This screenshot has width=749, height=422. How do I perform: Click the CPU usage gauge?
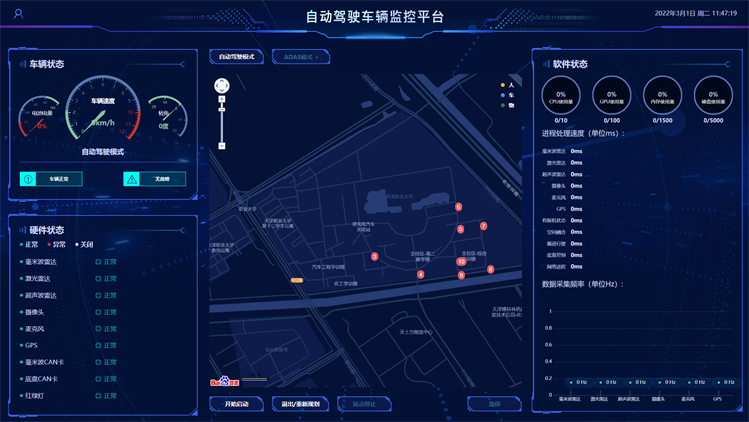pyautogui.click(x=561, y=96)
